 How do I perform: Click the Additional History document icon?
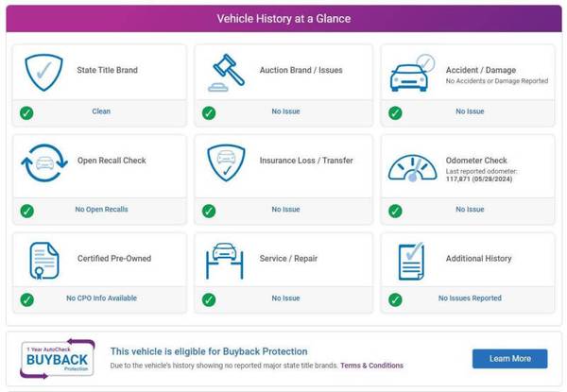click(x=411, y=261)
